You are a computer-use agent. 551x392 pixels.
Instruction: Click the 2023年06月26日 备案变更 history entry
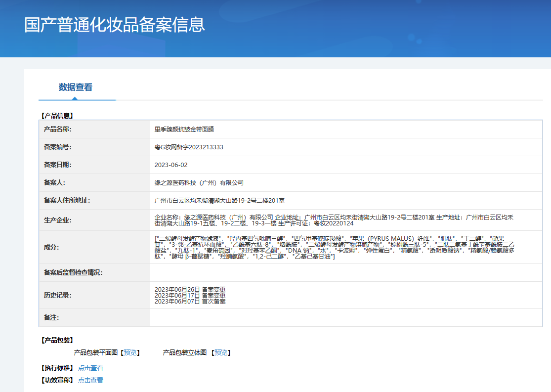tap(190, 289)
